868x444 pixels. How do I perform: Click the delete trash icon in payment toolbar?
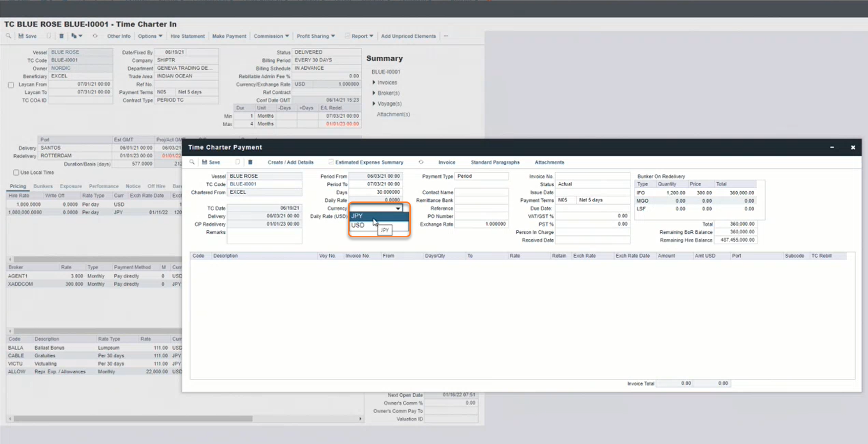[x=250, y=162]
